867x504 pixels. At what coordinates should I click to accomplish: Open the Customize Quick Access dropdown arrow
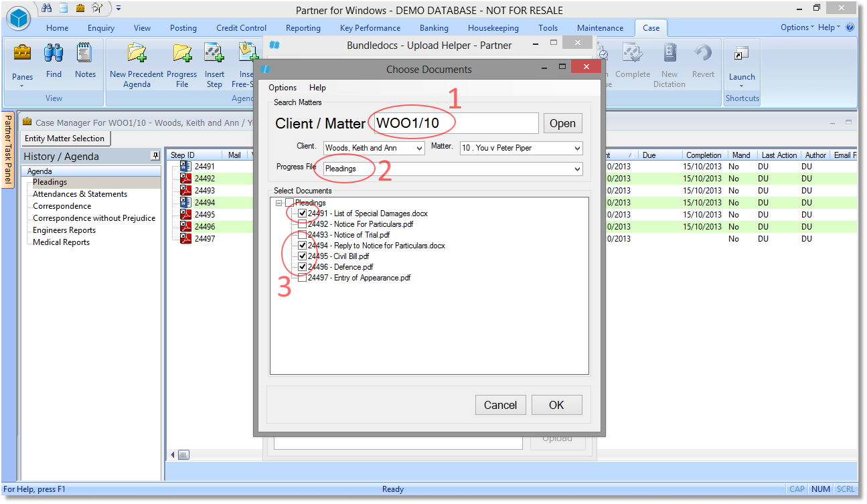pyautogui.click(x=119, y=8)
